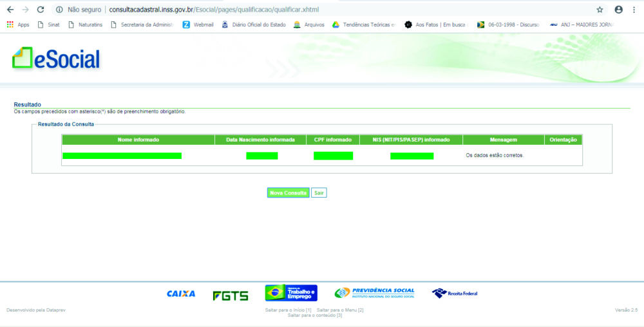Viewport: 644px width, 327px height.
Task: Click the Previdência Social logo
Action: pos(374,293)
